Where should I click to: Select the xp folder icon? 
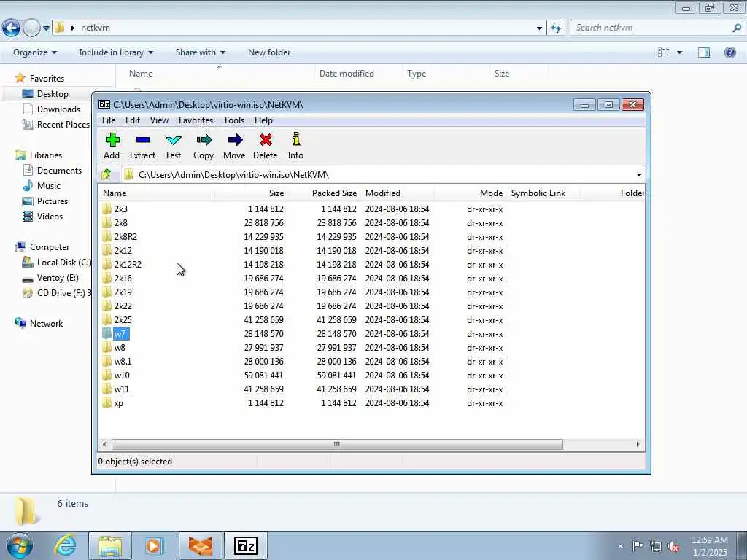point(107,402)
